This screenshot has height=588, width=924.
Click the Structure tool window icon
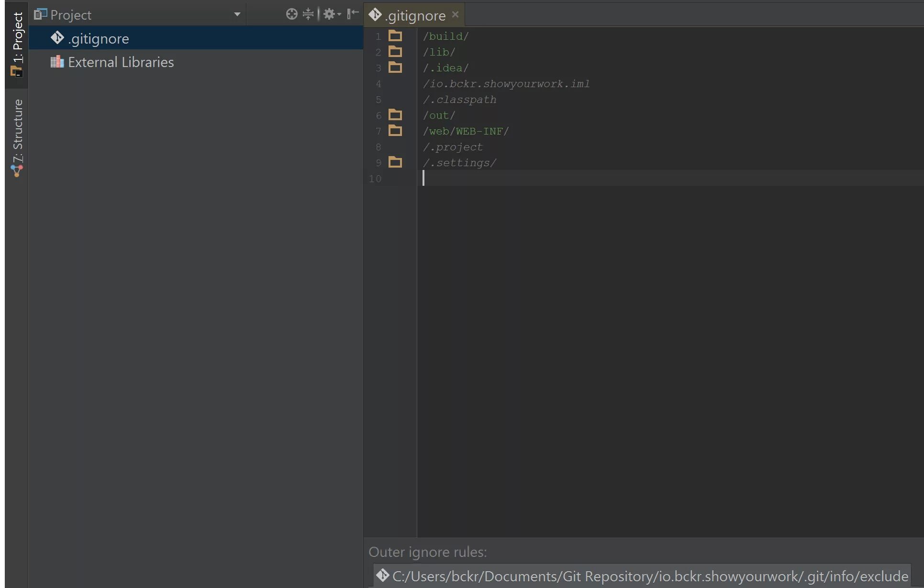(17, 171)
